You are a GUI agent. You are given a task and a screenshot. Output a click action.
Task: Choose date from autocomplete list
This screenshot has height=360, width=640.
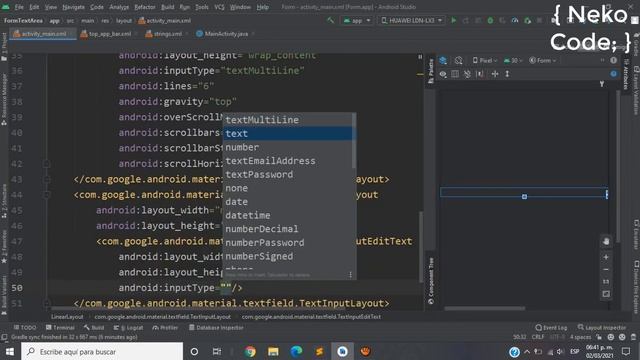(x=287, y=202)
